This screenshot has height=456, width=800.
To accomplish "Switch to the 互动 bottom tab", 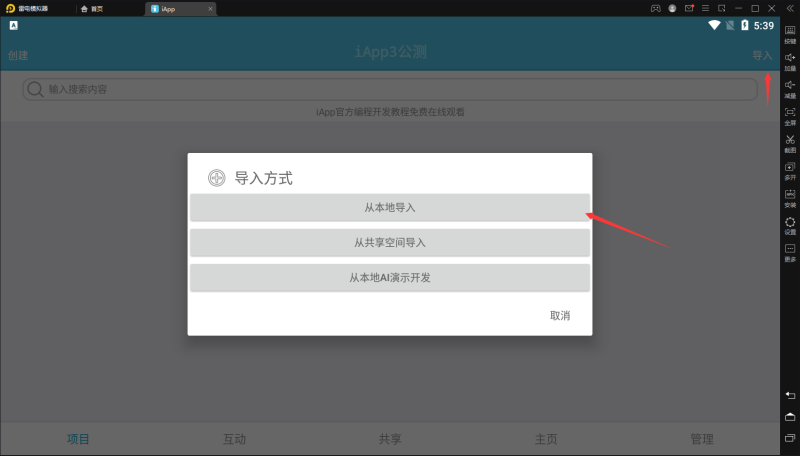I will click(234, 439).
